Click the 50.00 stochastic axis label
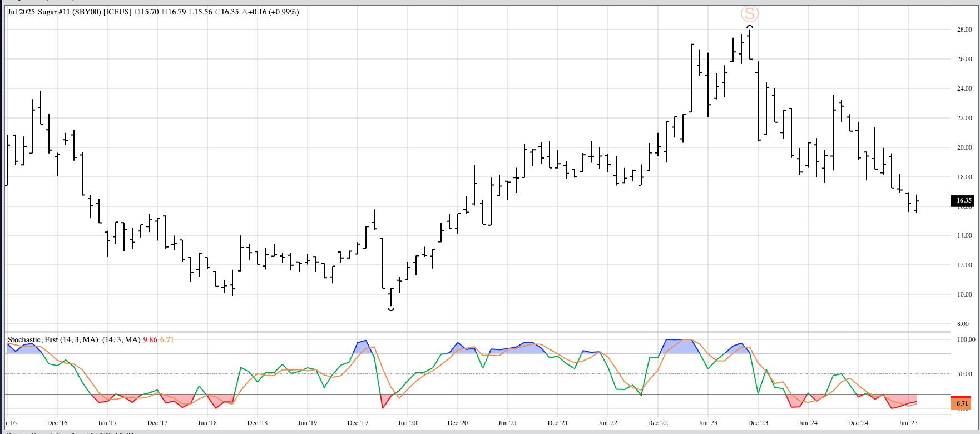The height and width of the screenshot is (434, 980). pyautogui.click(x=964, y=374)
